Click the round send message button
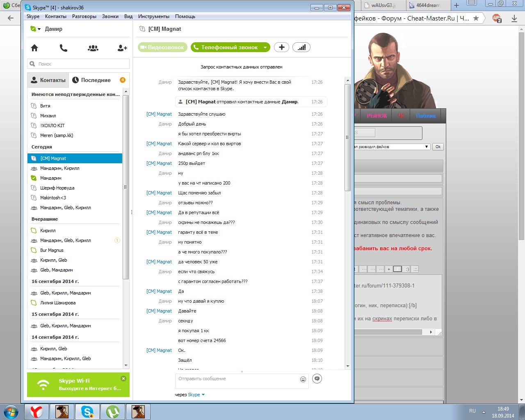Viewport: 525px width, 420px height. 317,379
